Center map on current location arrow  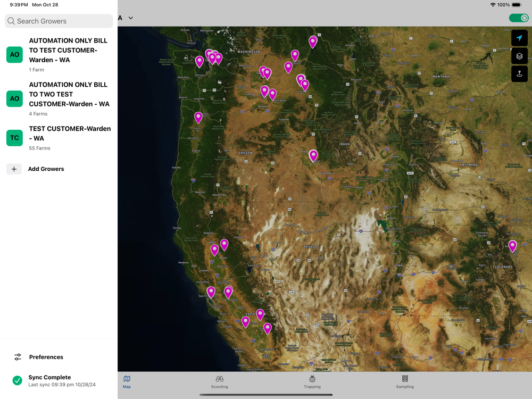519,38
